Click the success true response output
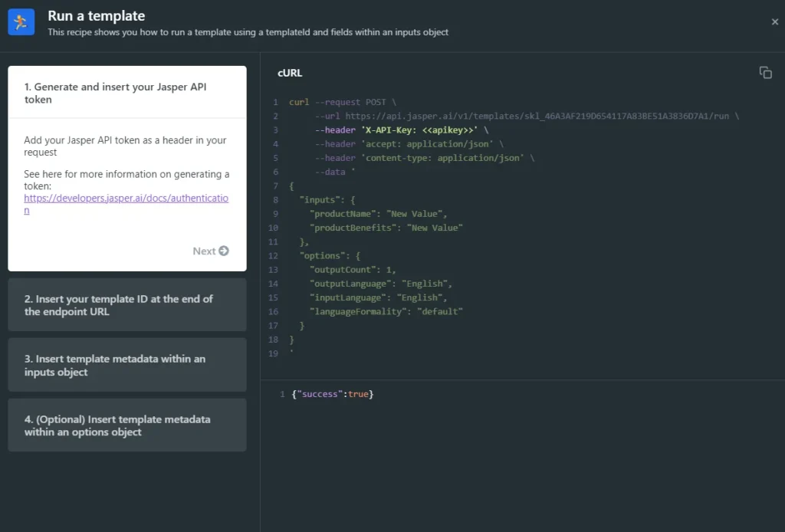The image size is (785, 532). (332, 394)
